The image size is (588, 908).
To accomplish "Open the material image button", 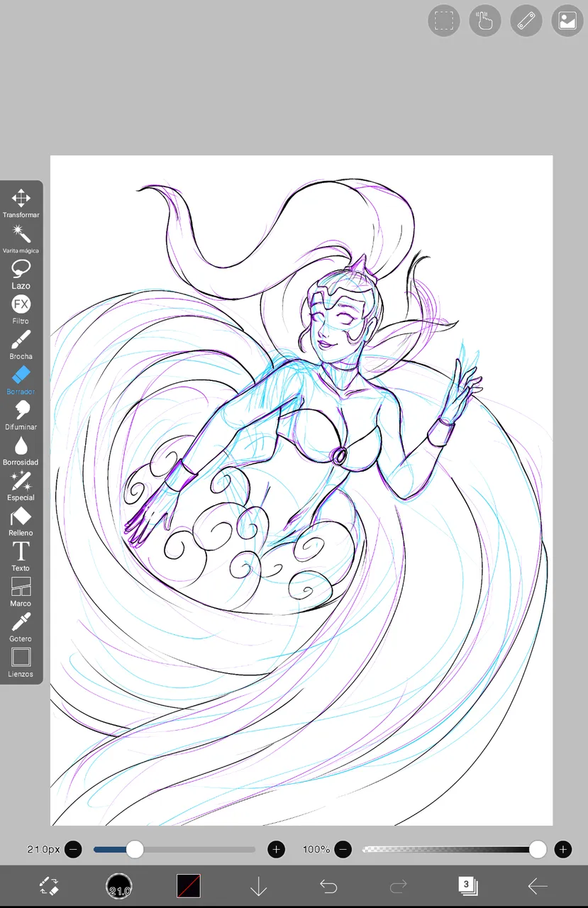I will (x=567, y=21).
